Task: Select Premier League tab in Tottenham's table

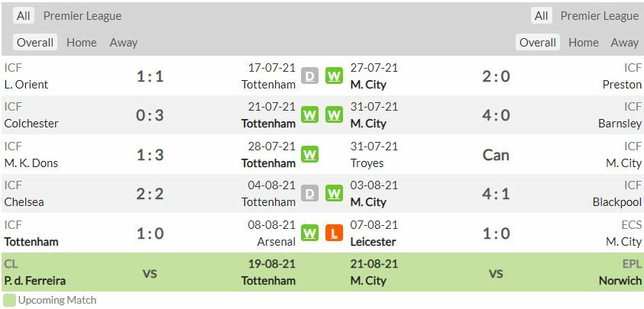Action: (x=82, y=16)
